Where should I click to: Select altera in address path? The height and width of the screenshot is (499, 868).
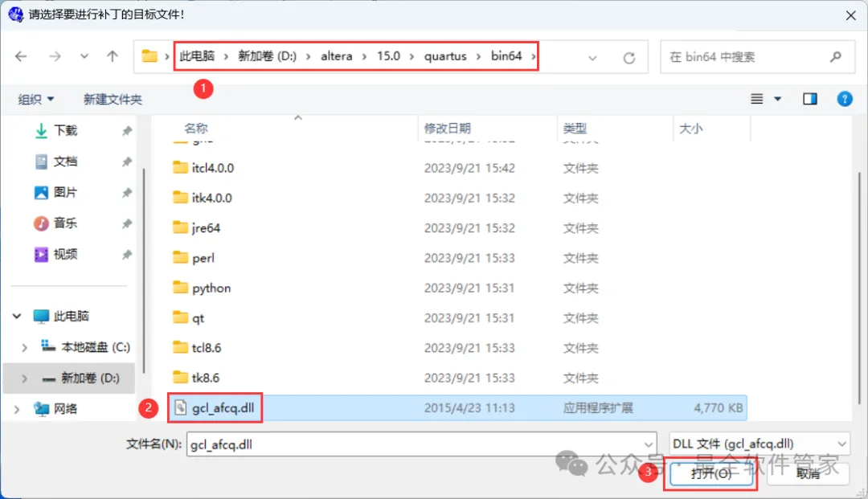337,56
